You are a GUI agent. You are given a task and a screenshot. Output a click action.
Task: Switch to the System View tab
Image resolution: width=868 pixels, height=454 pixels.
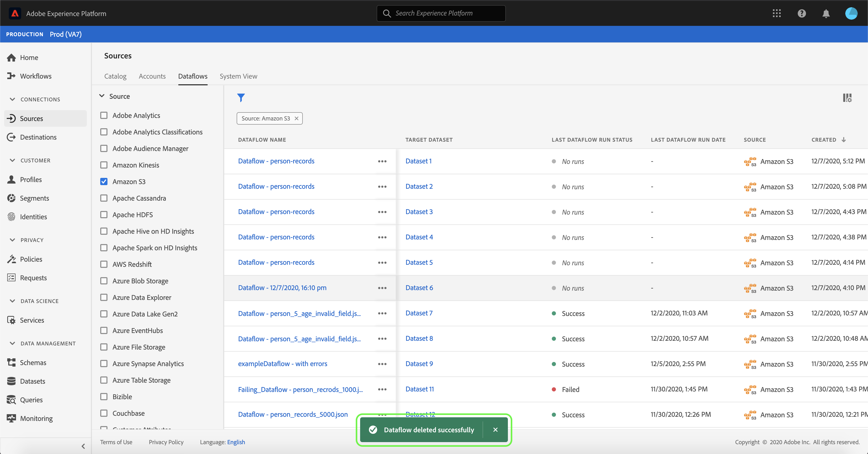(x=238, y=76)
